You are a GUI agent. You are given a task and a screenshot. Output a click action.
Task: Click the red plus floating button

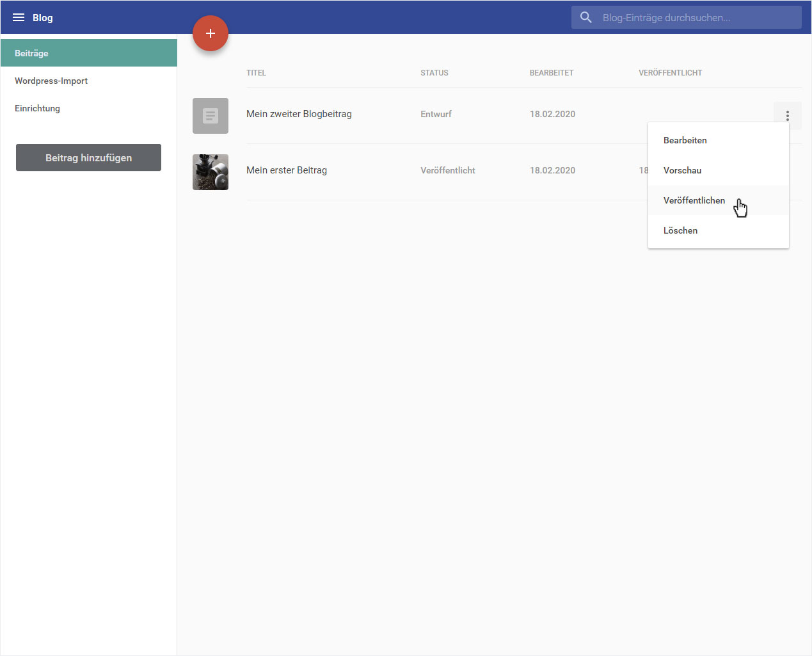pyautogui.click(x=211, y=33)
